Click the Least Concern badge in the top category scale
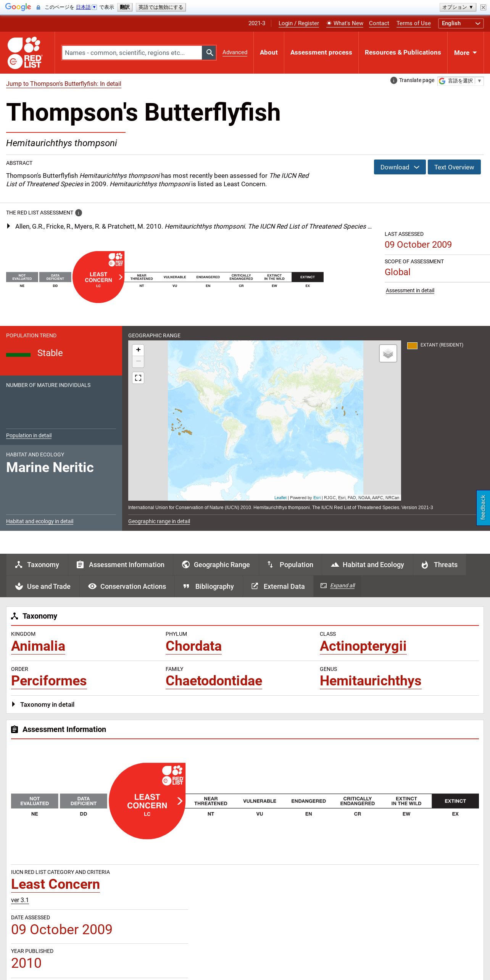 98,277
